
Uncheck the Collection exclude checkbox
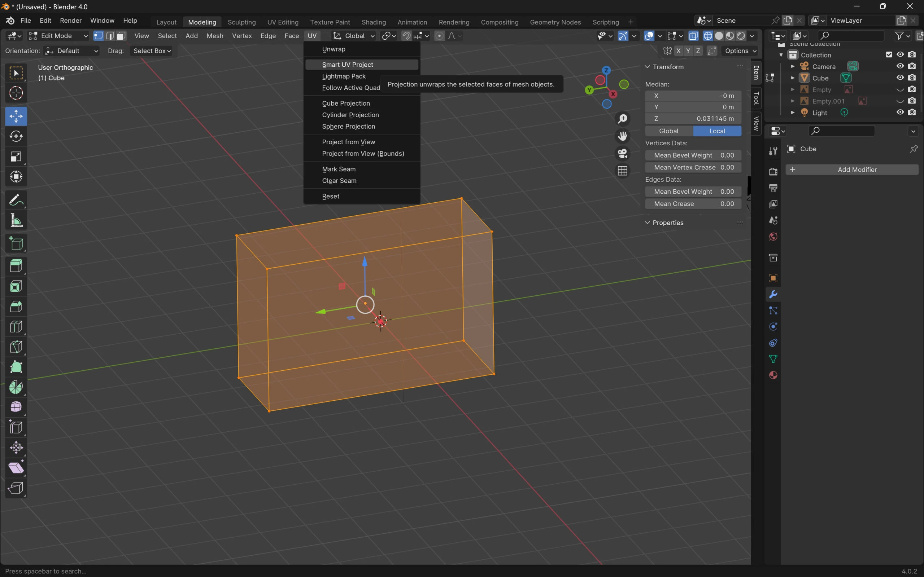[889, 55]
